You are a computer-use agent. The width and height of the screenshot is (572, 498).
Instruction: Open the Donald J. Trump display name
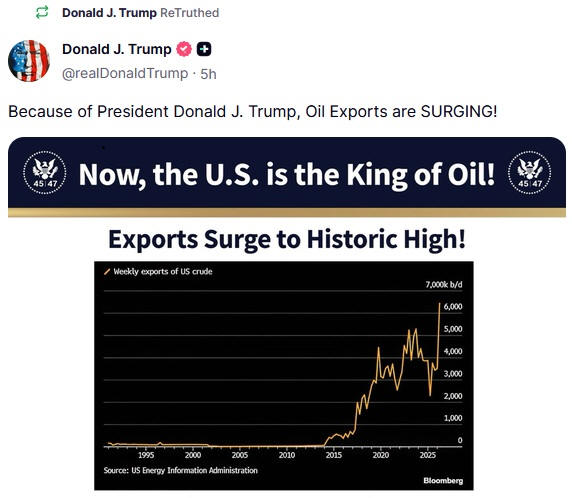point(117,49)
